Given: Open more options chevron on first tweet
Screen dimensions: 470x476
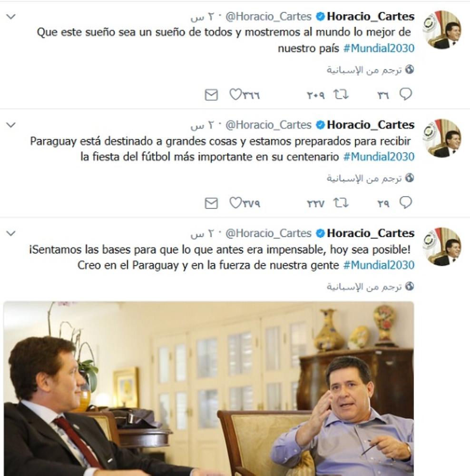Looking at the screenshot, I should [x=11, y=17].
